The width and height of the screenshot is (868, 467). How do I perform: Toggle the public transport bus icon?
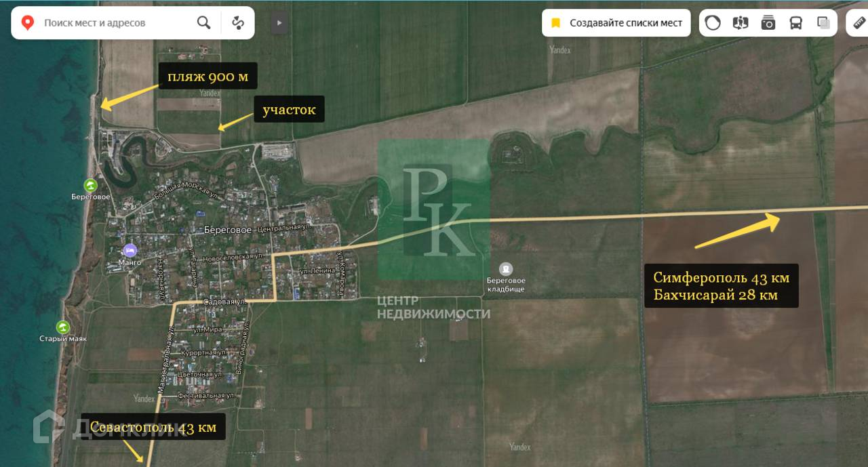796,23
